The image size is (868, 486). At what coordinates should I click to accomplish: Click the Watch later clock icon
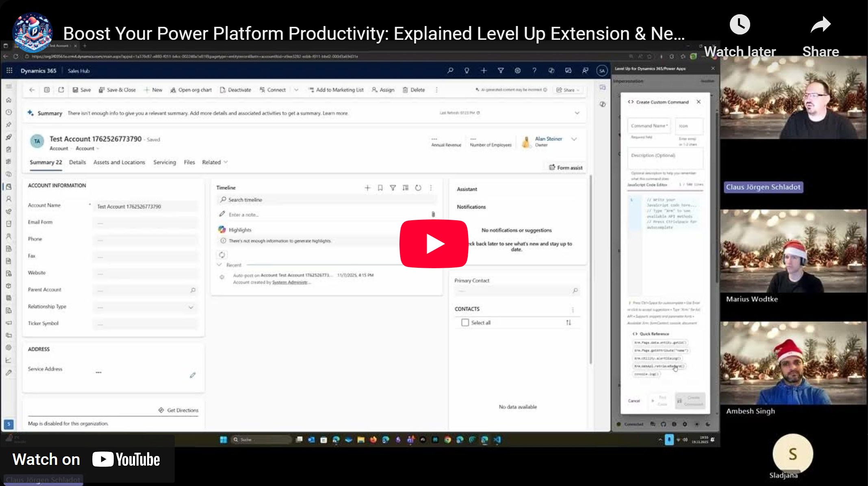click(739, 25)
